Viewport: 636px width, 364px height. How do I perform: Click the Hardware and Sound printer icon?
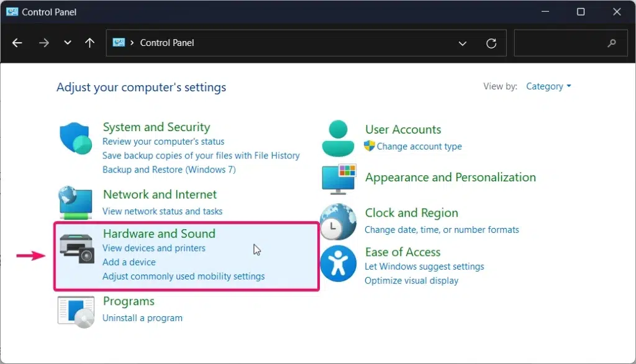[x=76, y=248]
